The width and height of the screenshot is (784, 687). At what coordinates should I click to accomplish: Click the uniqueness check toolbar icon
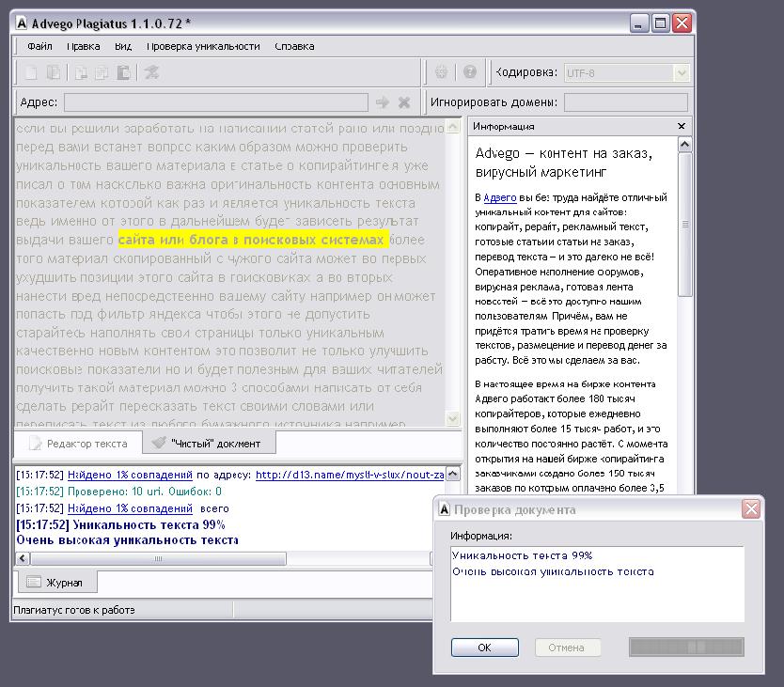point(151,73)
